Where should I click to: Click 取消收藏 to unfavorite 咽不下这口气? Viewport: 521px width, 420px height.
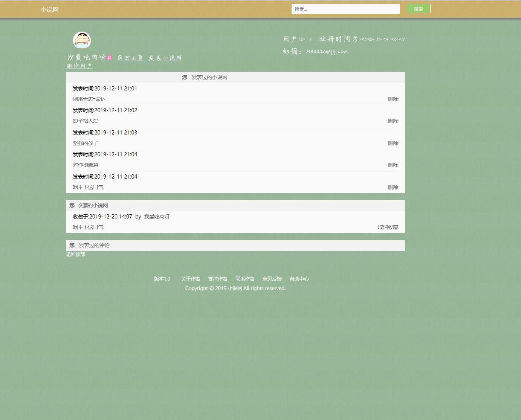click(x=388, y=227)
